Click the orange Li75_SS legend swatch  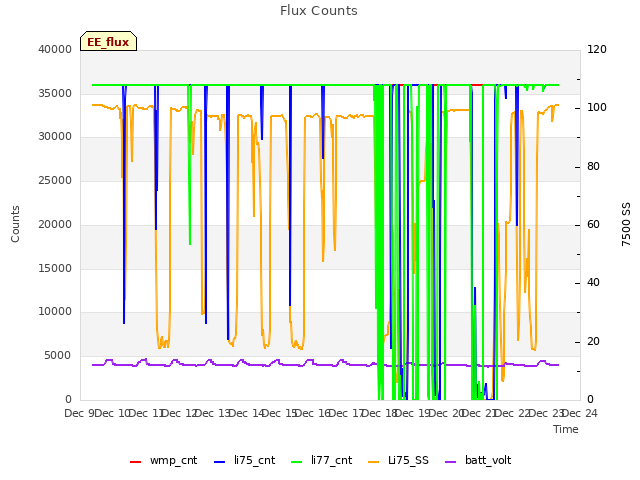point(373,462)
